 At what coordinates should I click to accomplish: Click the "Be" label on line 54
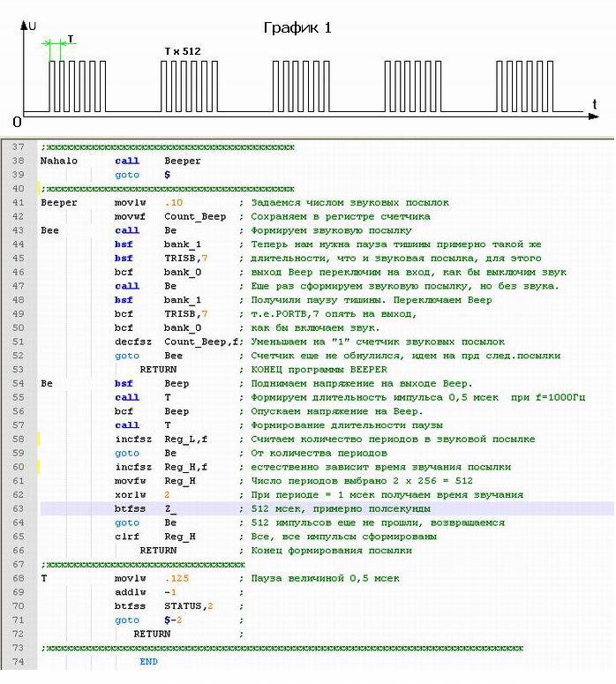pos(47,383)
